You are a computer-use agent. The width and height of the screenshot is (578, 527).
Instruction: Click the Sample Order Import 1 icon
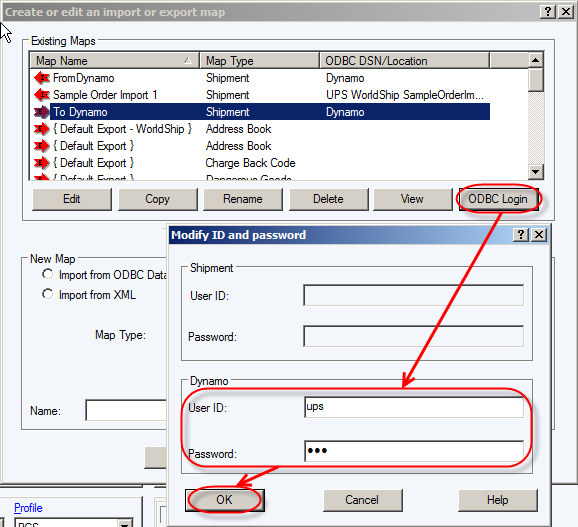click(42, 95)
